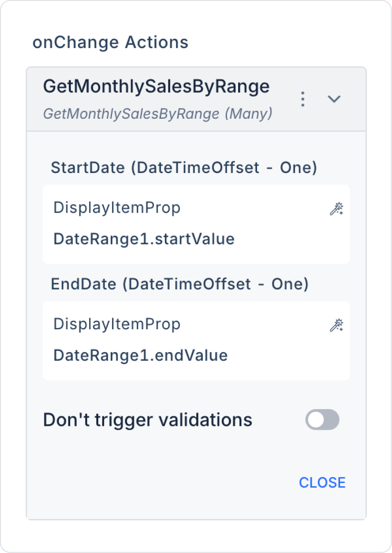Click the GetMonthlySalesByRange (Many) subtitle

157,114
